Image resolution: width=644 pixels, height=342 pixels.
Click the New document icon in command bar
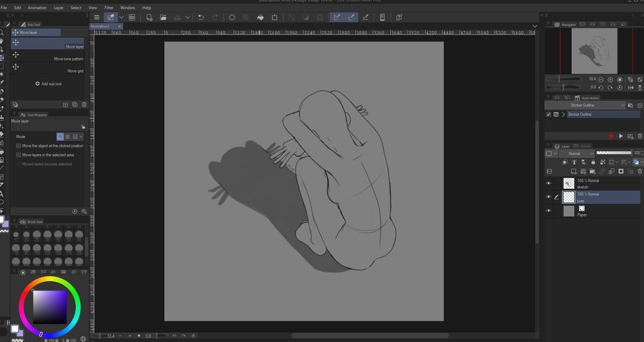(149, 17)
